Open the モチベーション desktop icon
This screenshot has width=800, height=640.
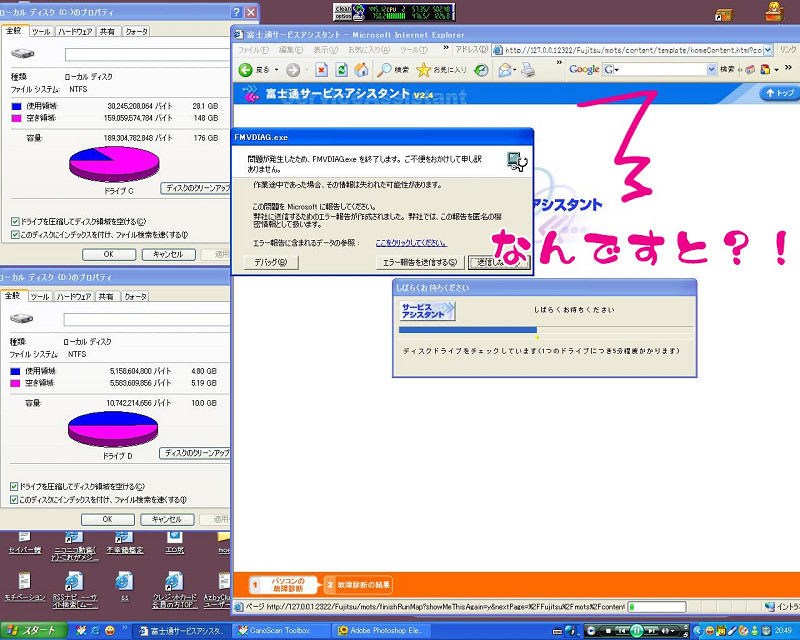24,588
